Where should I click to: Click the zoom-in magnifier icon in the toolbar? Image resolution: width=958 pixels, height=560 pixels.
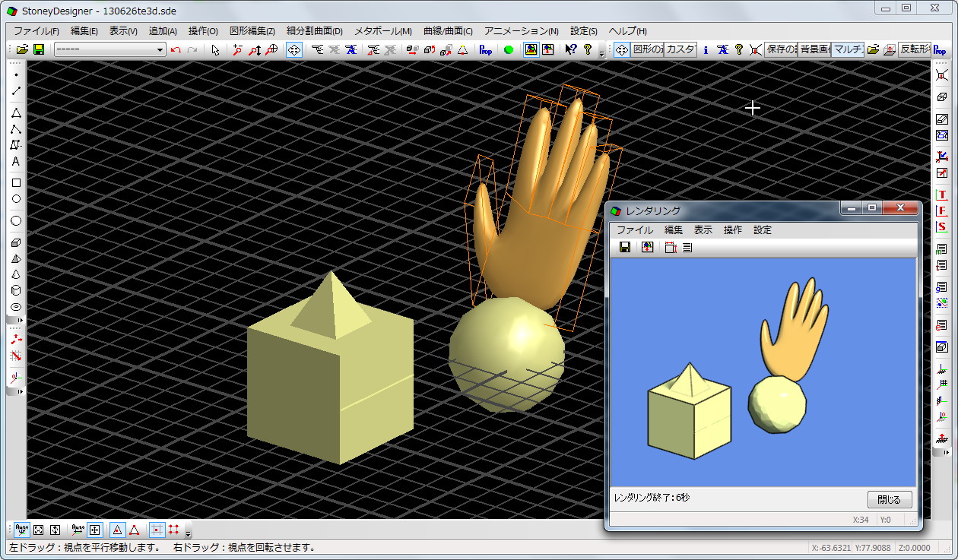click(x=236, y=49)
